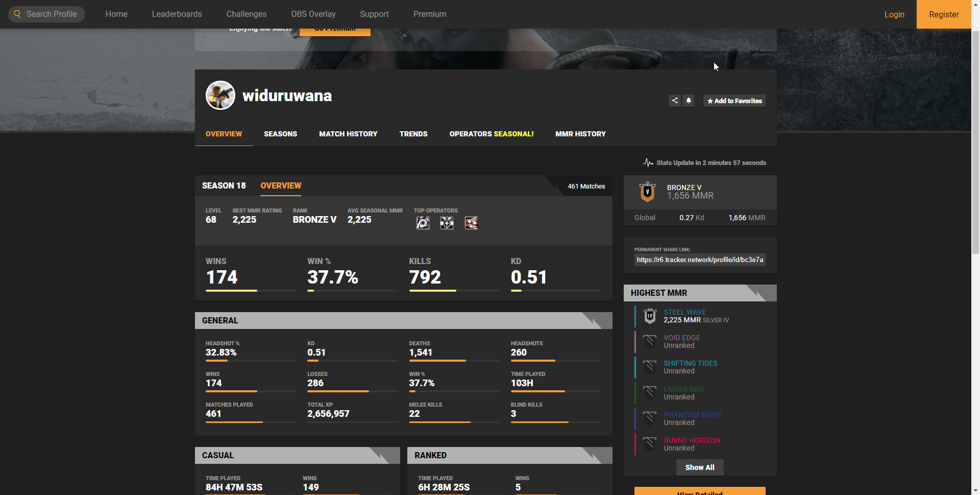
Task: Click the search magnifier icon
Action: click(17, 14)
